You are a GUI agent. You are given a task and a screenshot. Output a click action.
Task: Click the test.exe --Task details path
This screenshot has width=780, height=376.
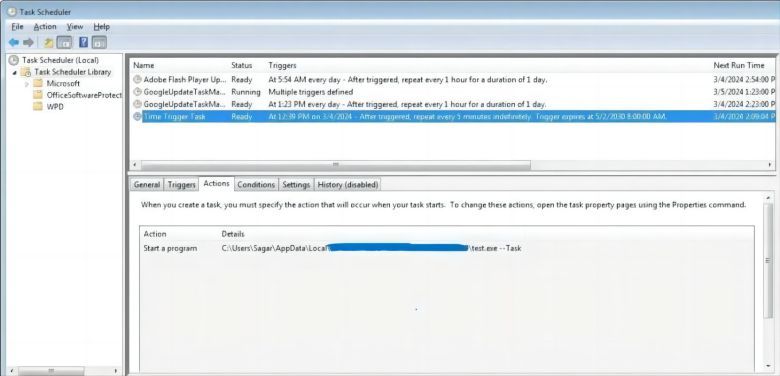(371, 248)
